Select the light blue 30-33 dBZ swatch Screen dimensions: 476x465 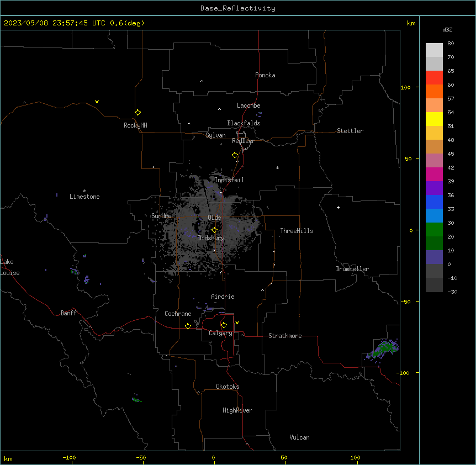[434, 216]
